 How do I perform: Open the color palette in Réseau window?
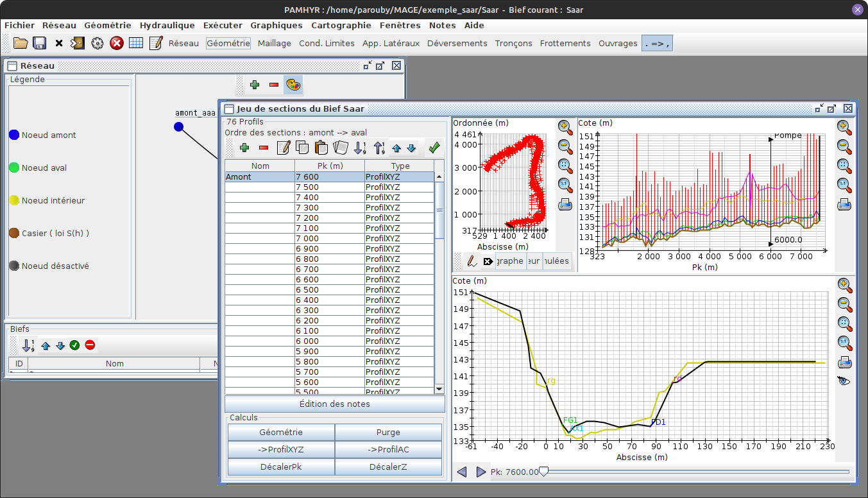[x=293, y=85]
